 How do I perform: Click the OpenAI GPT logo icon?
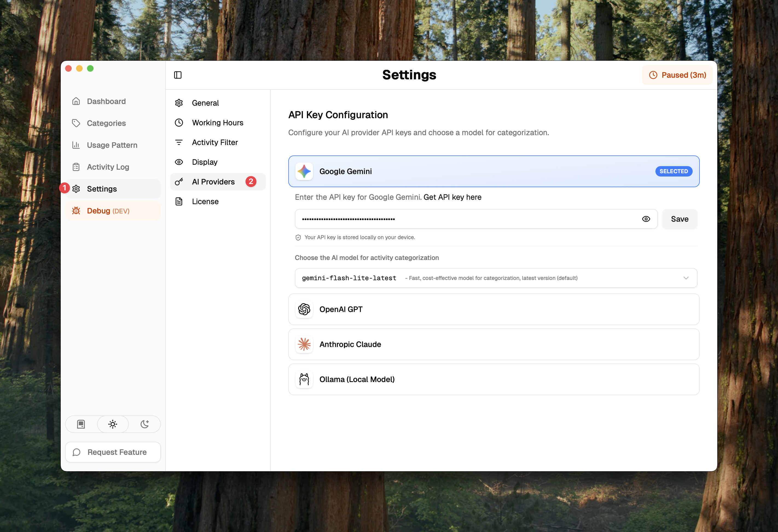coord(304,309)
